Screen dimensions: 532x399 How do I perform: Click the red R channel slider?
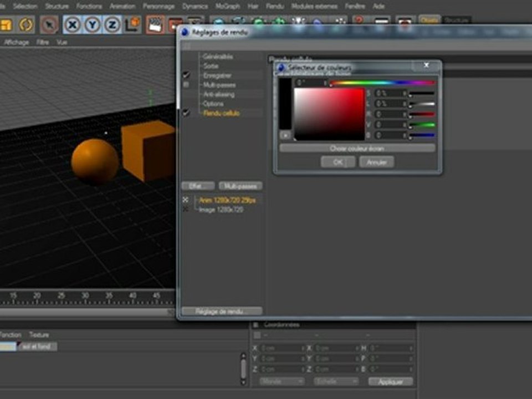422,114
